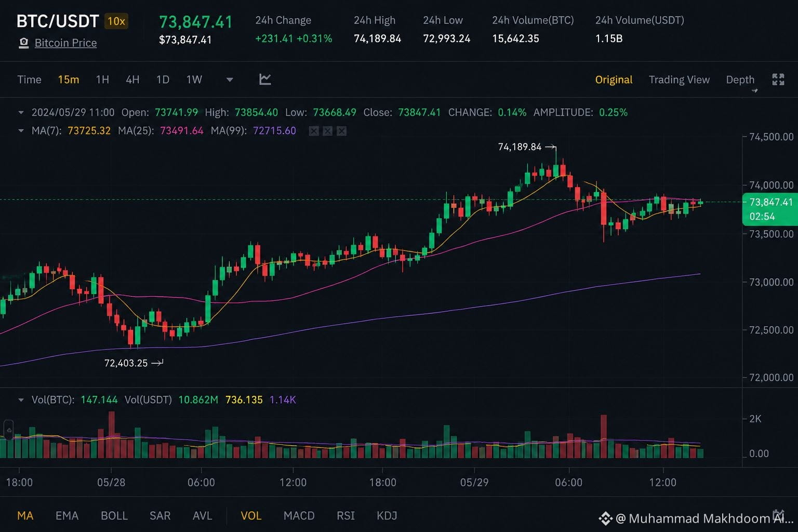Image resolution: width=798 pixels, height=532 pixels.
Task: Click the 73,000.00 price axis label
Action: [771, 282]
